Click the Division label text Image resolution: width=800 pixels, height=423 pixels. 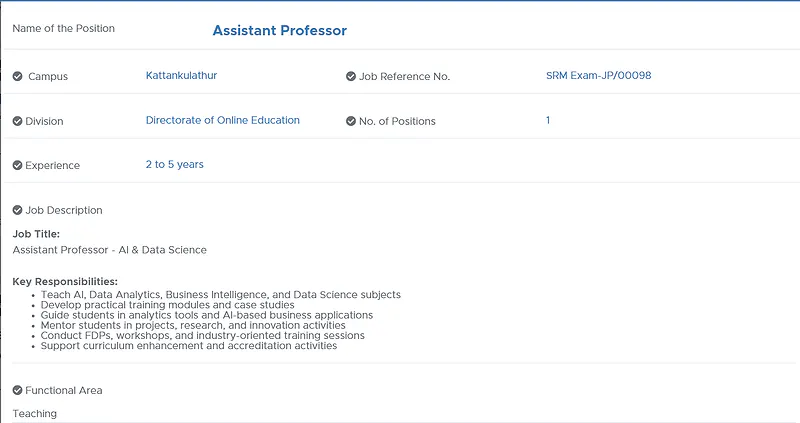(44, 121)
